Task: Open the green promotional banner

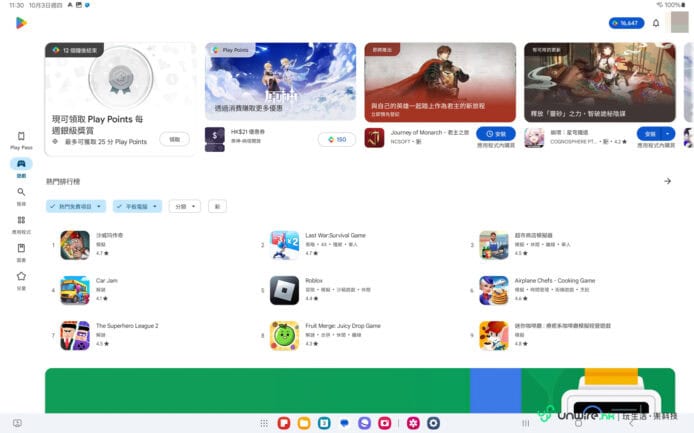Action: coord(360,390)
